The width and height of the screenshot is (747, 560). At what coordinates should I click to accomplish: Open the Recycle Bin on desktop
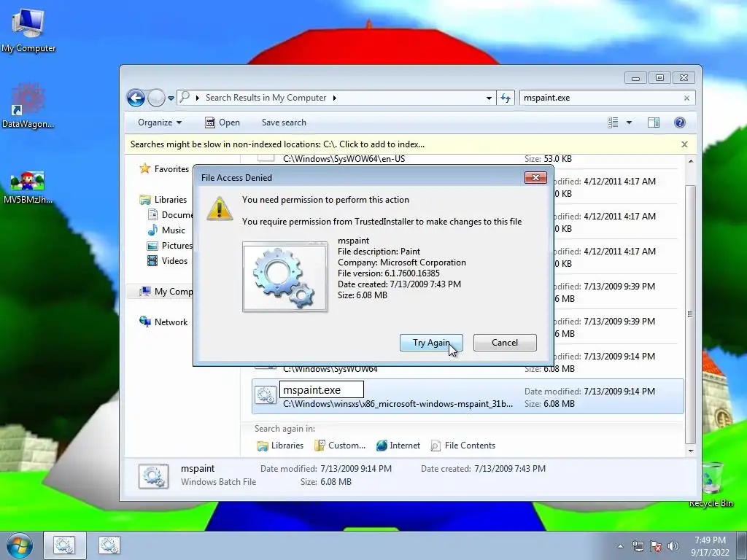coord(711,485)
